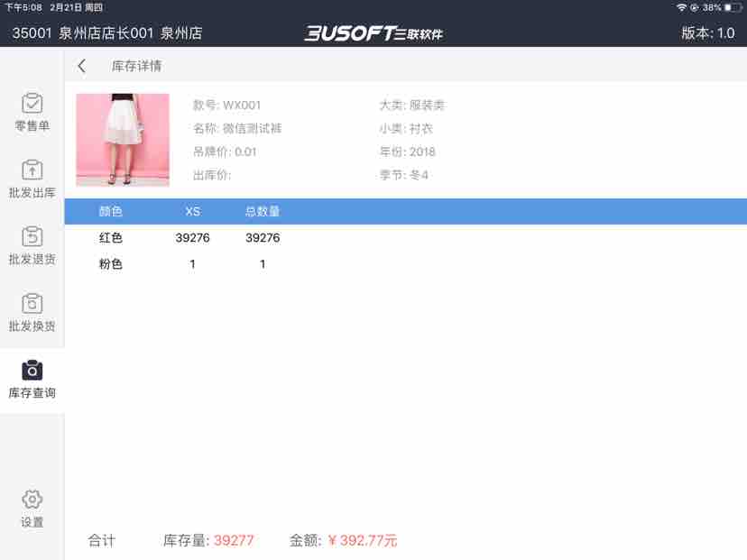The height and width of the screenshot is (560, 747).
Task: Click the 颜色 column header
Action: click(x=111, y=212)
